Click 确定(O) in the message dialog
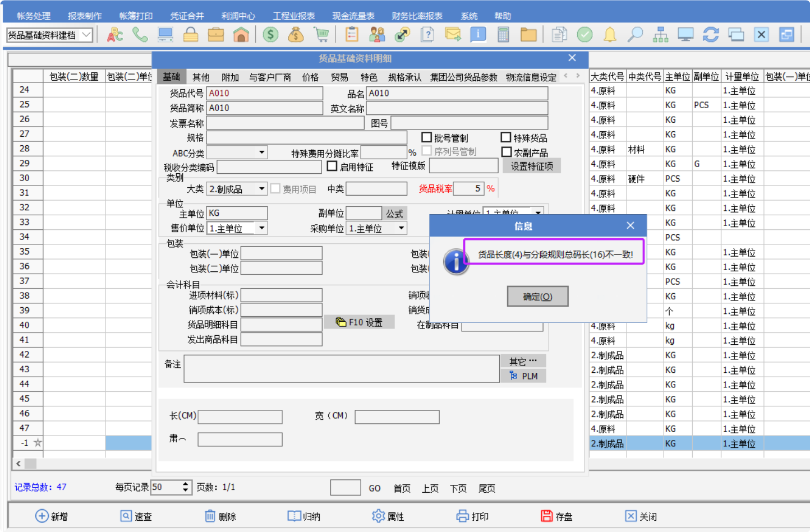 click(537, 297)
